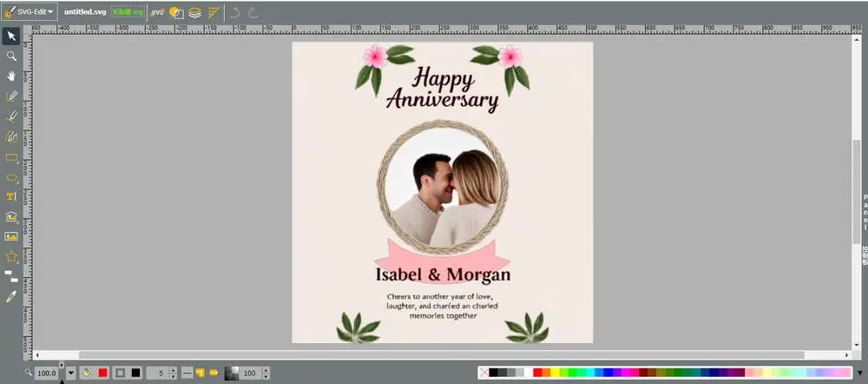The width and height of the screenshot is (868, 384).
Task: Open the zoom level dropdown arrow
Action: [71, 374]
